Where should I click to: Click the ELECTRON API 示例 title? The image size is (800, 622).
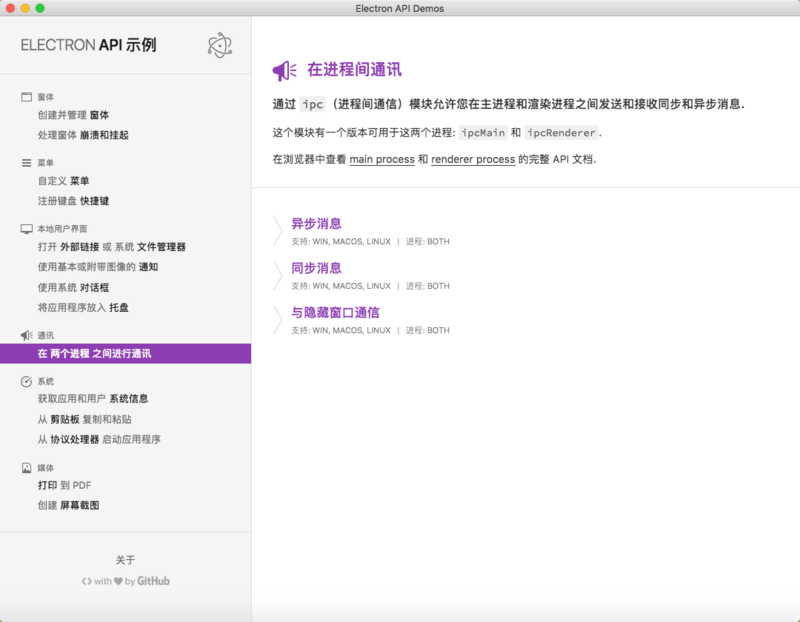pyautogui.click(x=88, y=45)
